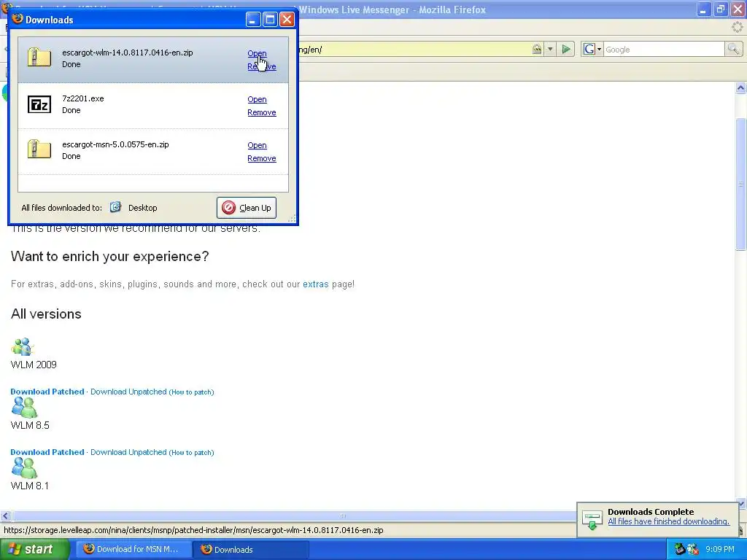Open the Google search engine dropdown
The image size is (747, 560).
click(x=592, y=49)
